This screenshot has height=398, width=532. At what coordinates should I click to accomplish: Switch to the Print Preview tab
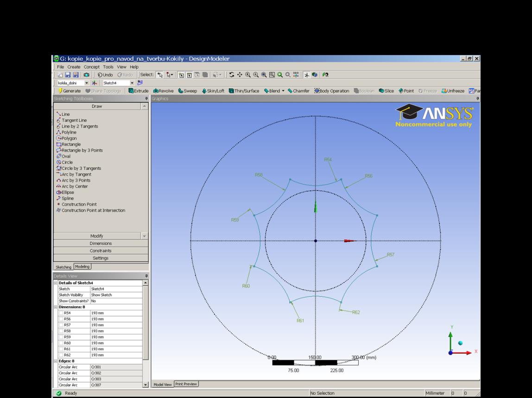(186, 384)
